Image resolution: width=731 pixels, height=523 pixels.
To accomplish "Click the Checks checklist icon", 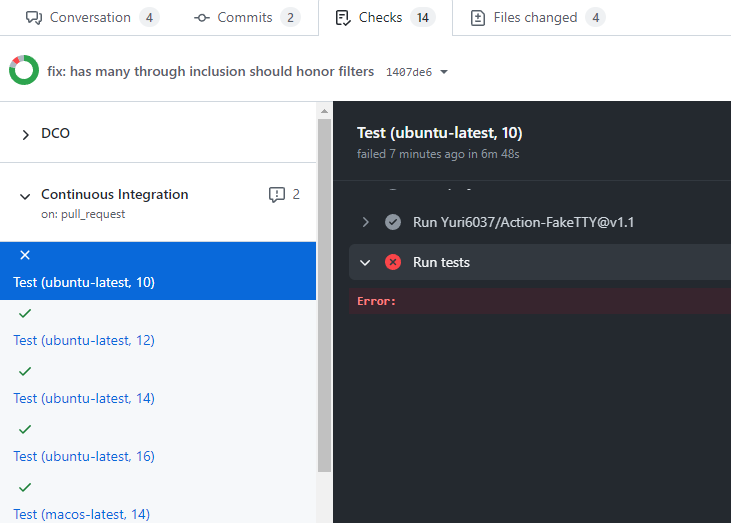I will tap(343, 18).
